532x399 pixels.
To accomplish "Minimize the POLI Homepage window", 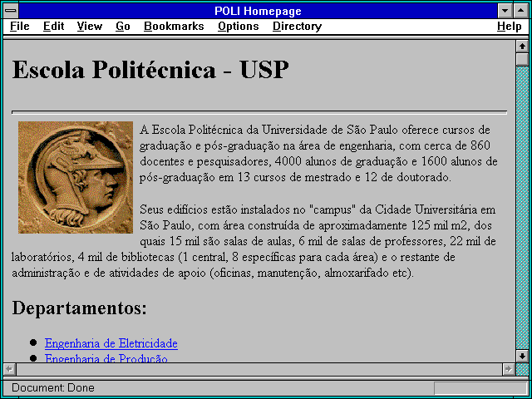I will click(x=505, y=11).
